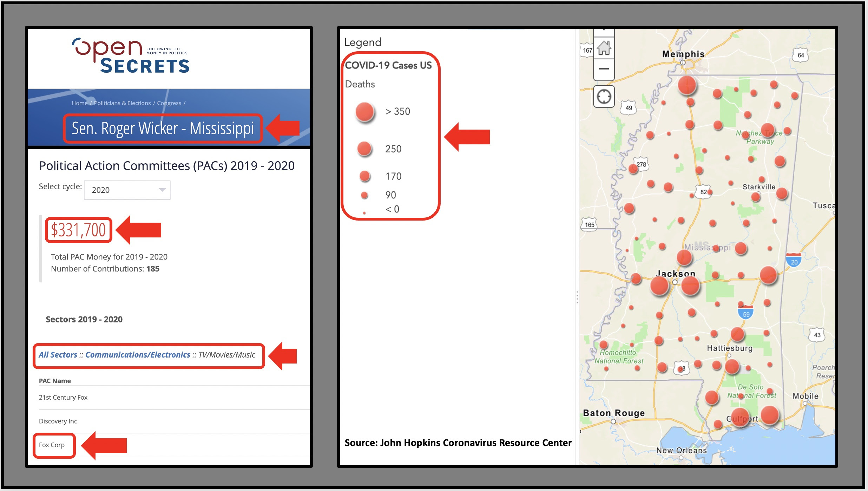Screen dimensions: 868x491
Task: Click the US route 64 shield marker
Action: pyautogui.click(x=801, y=55)
